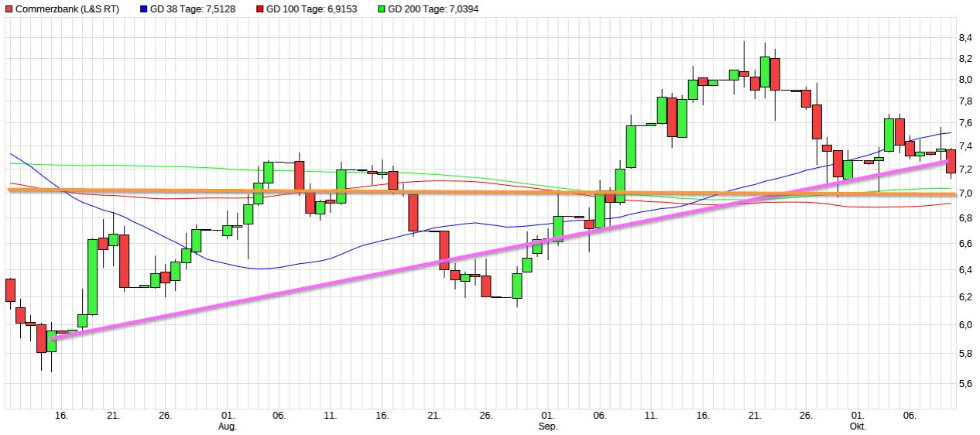Click the 'Aug.' month label on date axis
This screenshot has height=435, width=980.
pos(228,426)
